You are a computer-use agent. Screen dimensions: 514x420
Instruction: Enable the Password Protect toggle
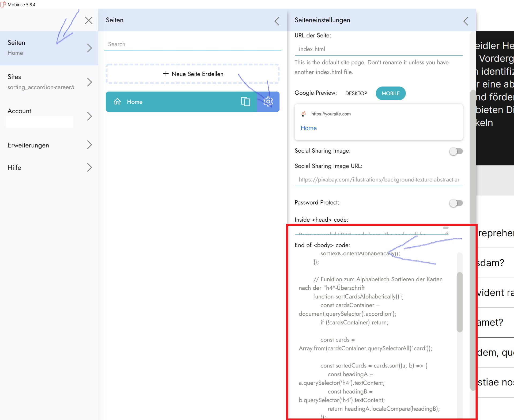pyautogui.click(x=456, y=203)
